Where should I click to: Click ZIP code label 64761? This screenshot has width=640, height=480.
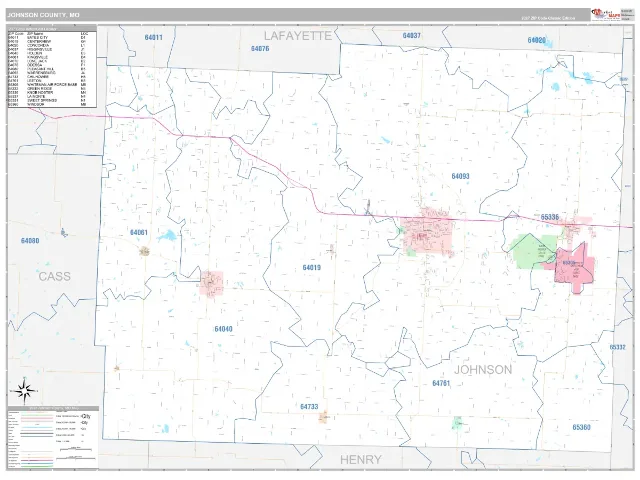click(441, 383)
